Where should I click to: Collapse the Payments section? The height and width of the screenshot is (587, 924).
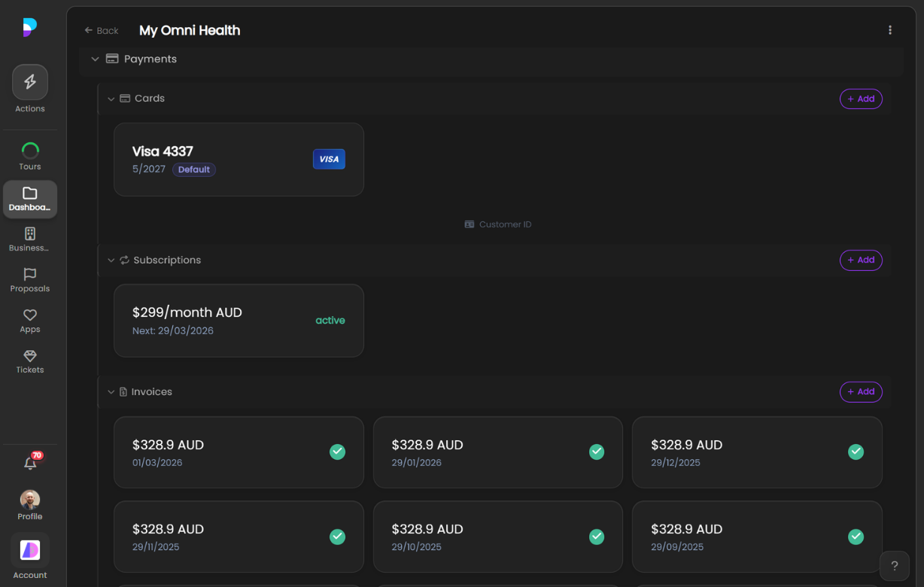coord(95,58)
